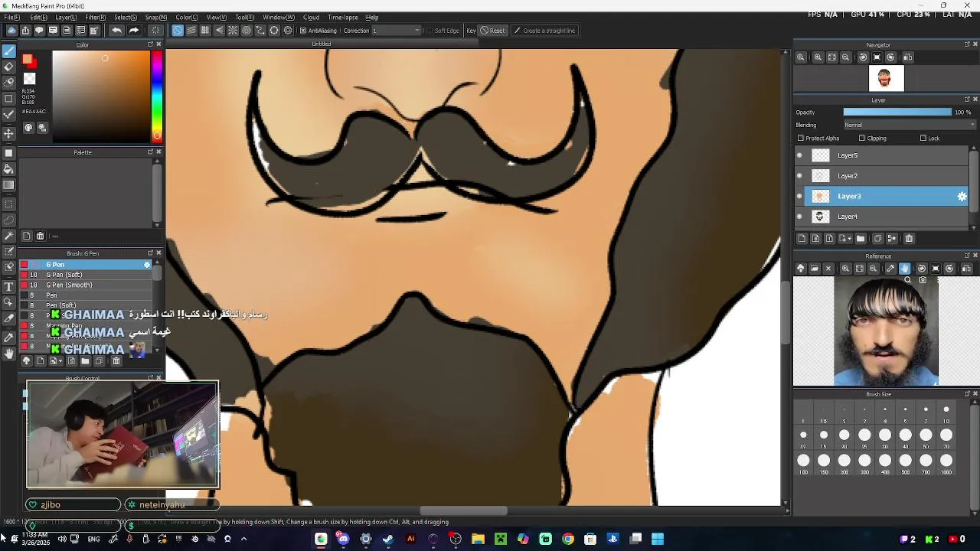Open the Filter menu

coord(95,17)
